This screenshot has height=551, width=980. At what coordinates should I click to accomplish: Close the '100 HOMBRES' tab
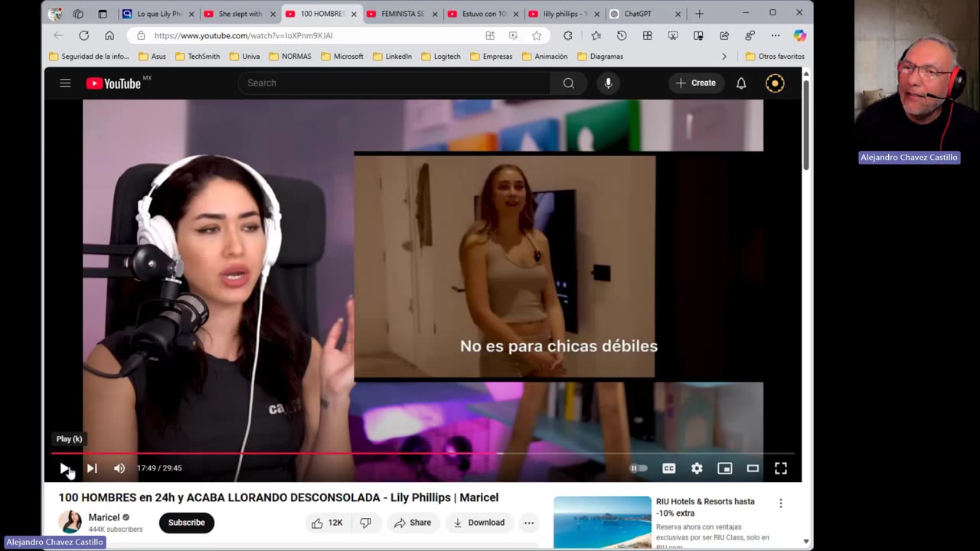coord(354,14)
